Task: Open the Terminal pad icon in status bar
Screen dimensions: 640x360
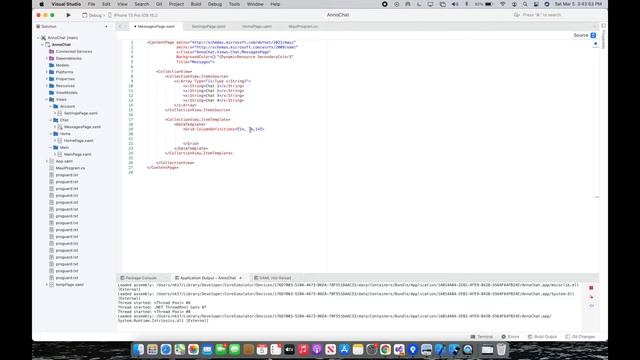Action: [x=473, y=337]
